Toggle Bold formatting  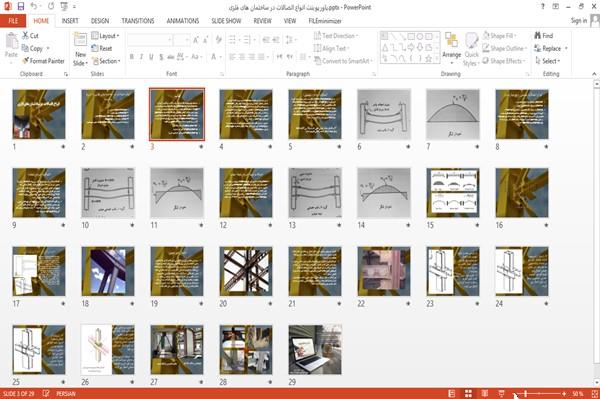click(132, 57)
